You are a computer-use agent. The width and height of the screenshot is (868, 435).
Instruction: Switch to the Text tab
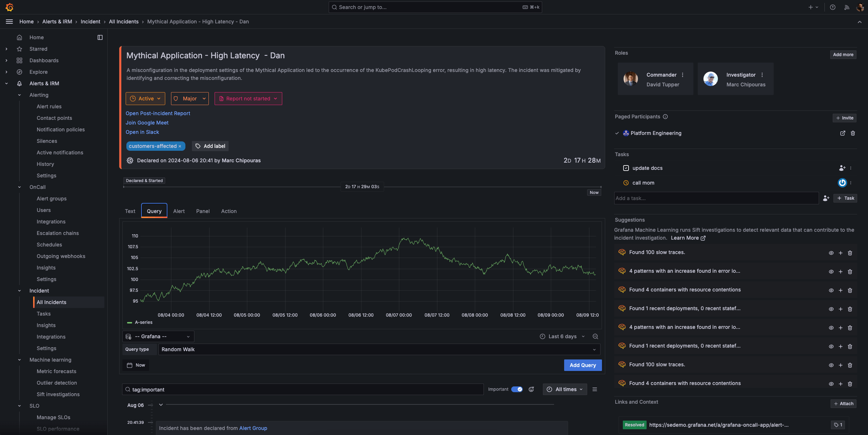130,211
